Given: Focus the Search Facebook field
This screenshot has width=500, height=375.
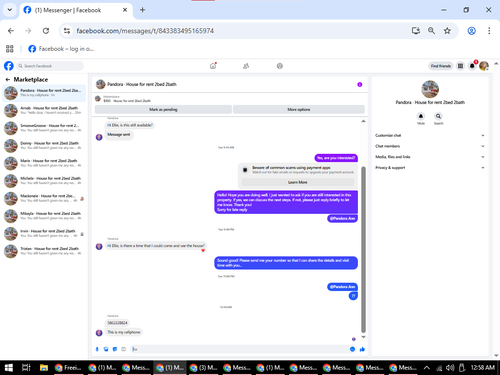Looking at the screenshot, I should tap(50, 66).
